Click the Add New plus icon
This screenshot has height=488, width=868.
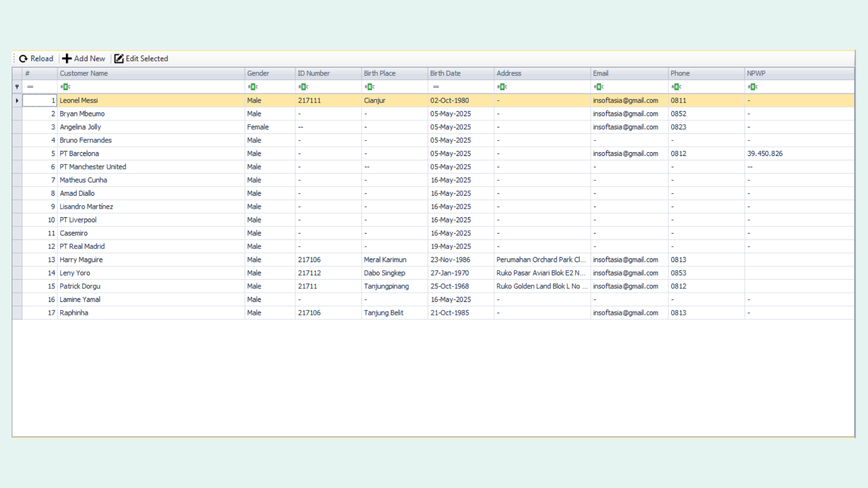pyautogui.click(x=67, y=59)
